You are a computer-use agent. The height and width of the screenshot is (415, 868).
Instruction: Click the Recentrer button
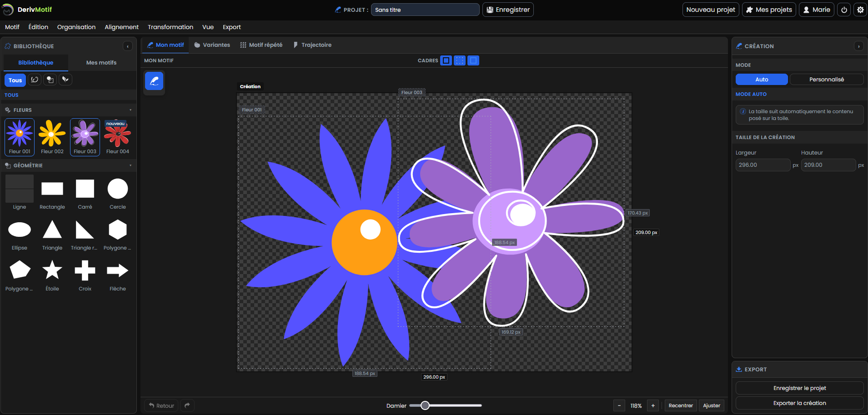(681, 405)
